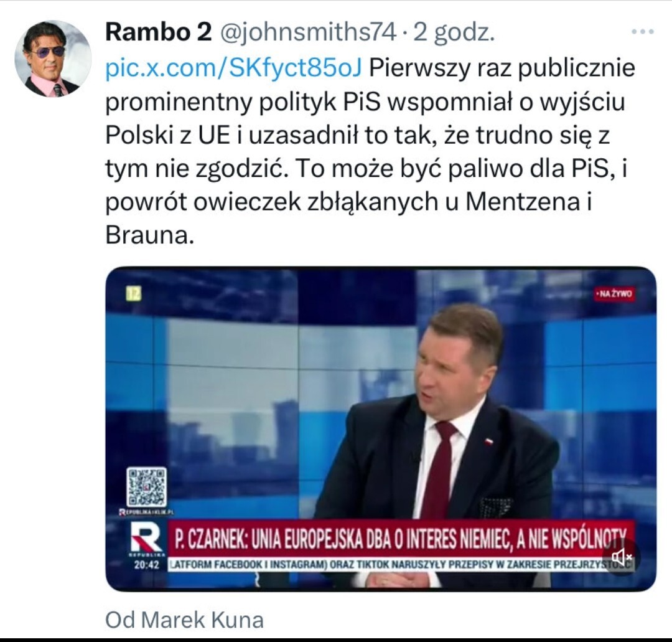
Task: Select the age rating 12 badge
Action: pos(133,295)
